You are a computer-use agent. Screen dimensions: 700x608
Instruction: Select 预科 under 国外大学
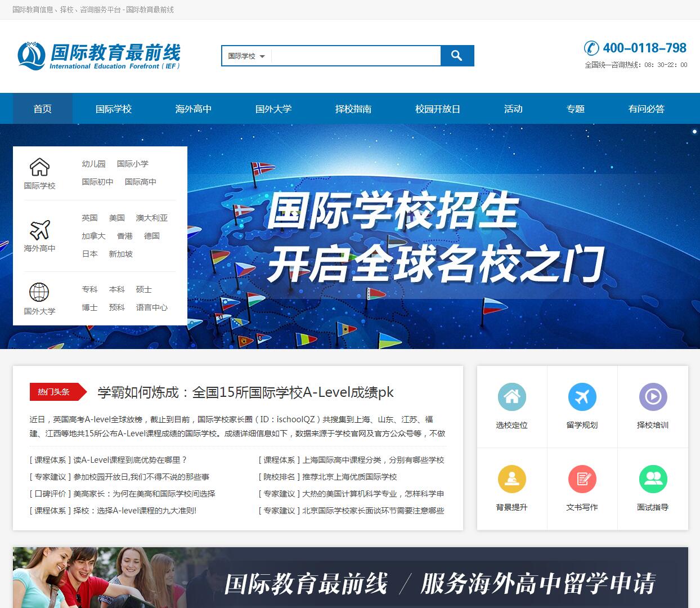[x=116, y=307]
